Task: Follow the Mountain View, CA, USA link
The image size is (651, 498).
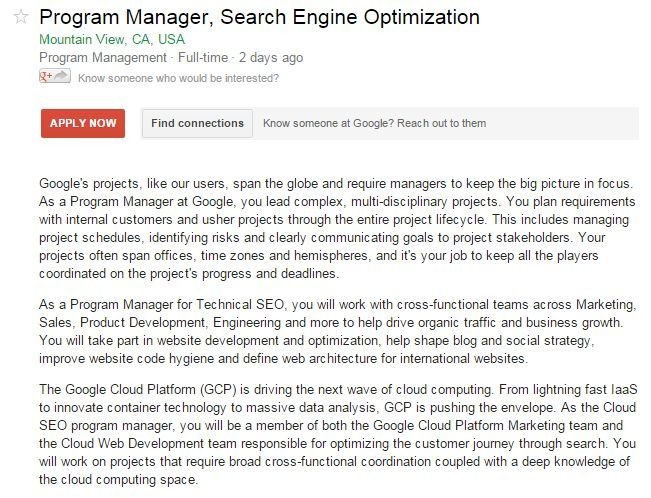Action: coord(112,40)
